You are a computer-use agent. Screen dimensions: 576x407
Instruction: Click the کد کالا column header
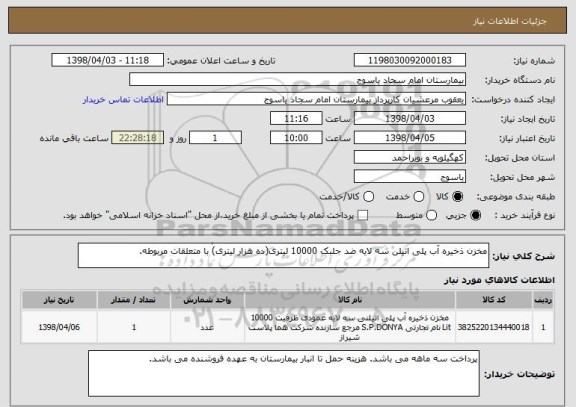click(494, 300)
